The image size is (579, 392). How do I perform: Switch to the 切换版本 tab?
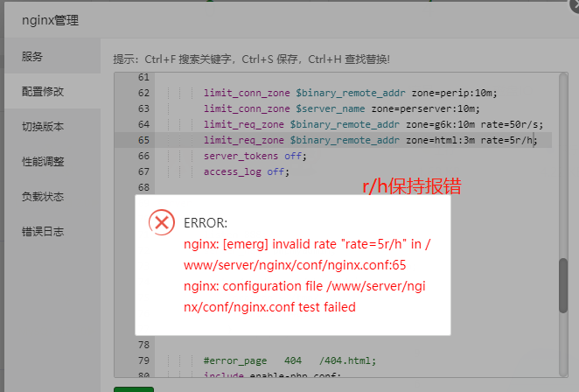[x=52, y=126]
